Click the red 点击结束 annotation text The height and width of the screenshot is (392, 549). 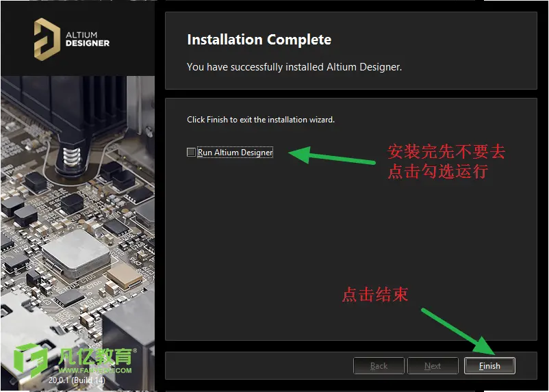[375, 294]
